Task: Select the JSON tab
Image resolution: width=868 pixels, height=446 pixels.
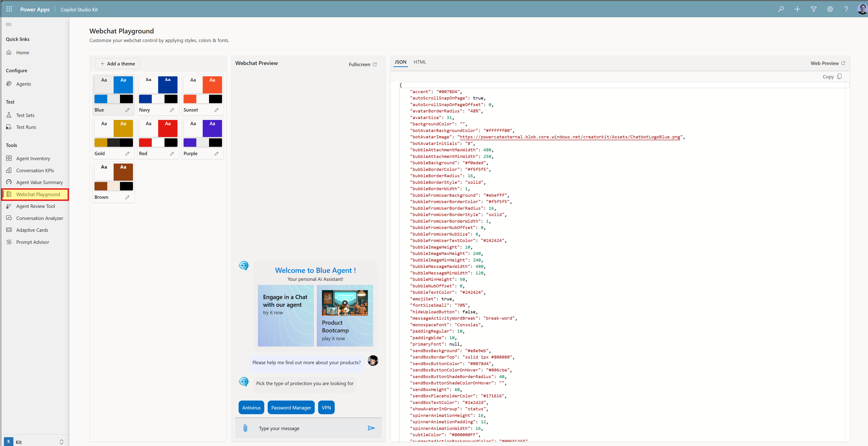Action: pyautogui.click(x=400, y=62)
